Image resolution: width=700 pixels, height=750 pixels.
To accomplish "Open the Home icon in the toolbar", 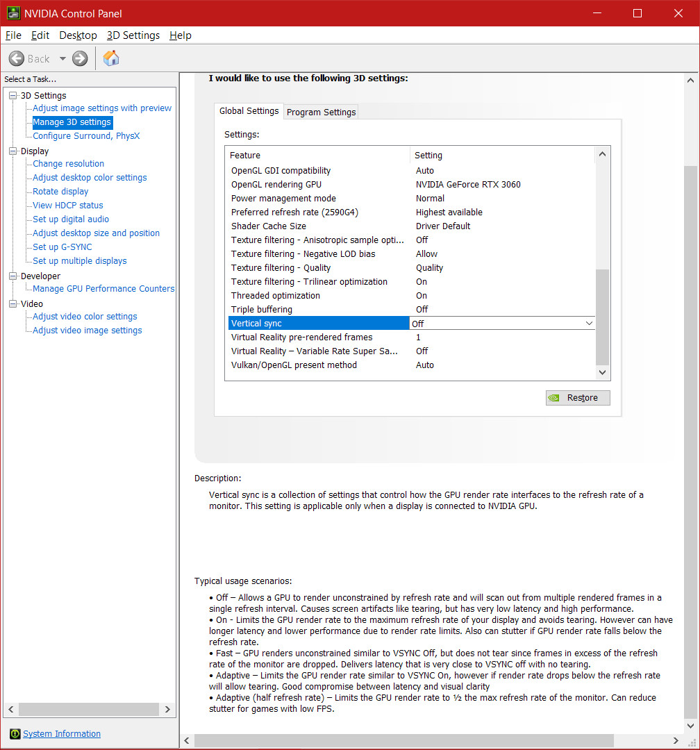I will click(x=111, y=58).
